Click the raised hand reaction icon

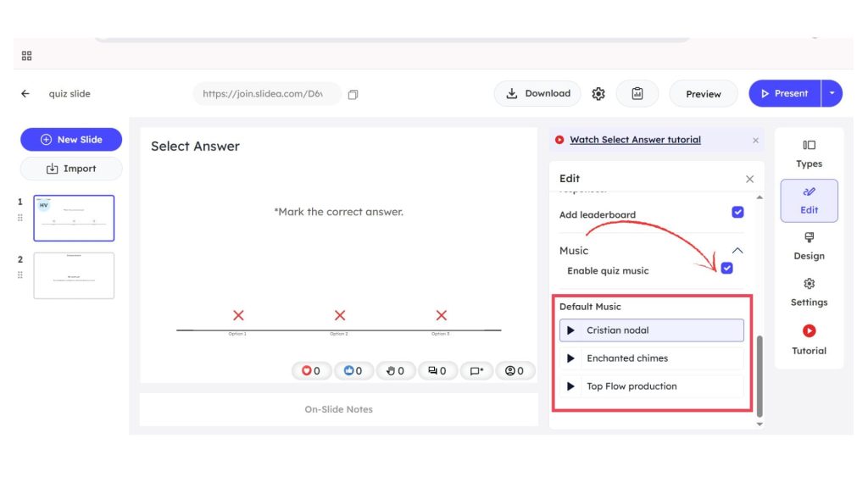click(392, 370)
